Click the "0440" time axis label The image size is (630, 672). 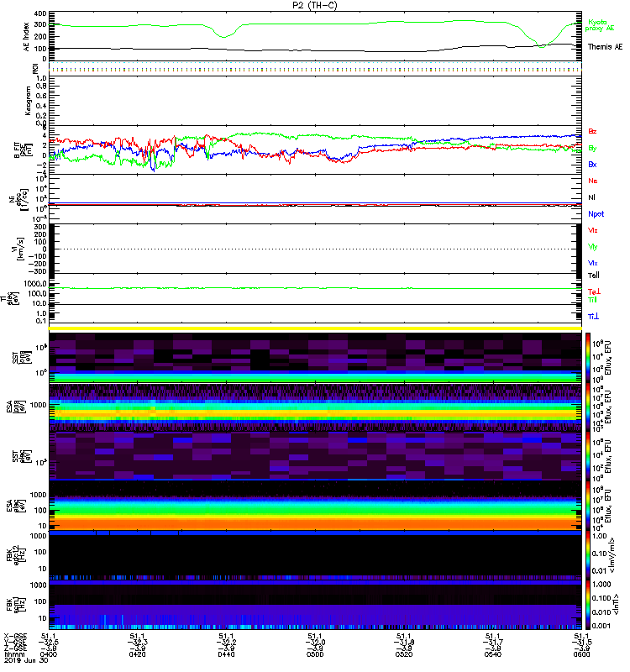226,654
